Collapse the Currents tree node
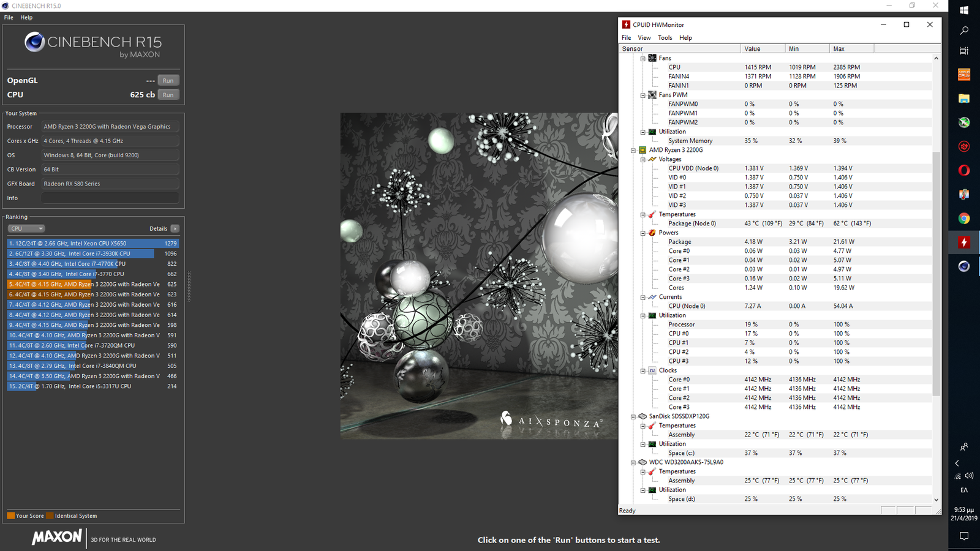Screen dimensions: 980x551 (643, 298)
